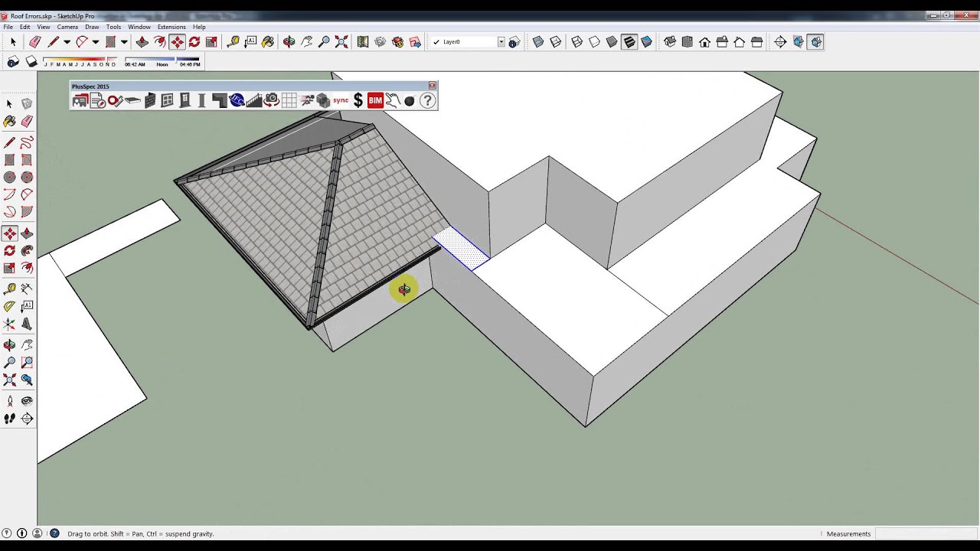Open PlusSpec stairs tool
980x551 pixels.
(x=254, y=100)
